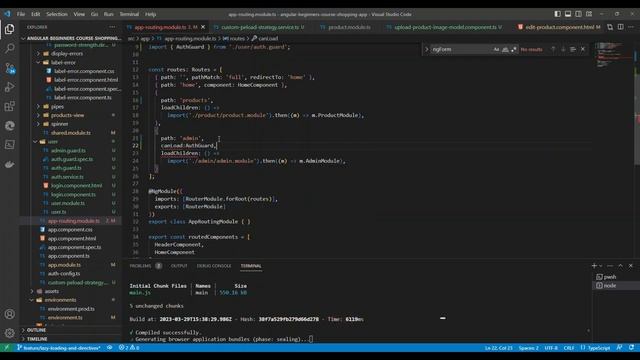640x360 pixels.
Task: Open the Selection menu
Action: pos(57,14)
